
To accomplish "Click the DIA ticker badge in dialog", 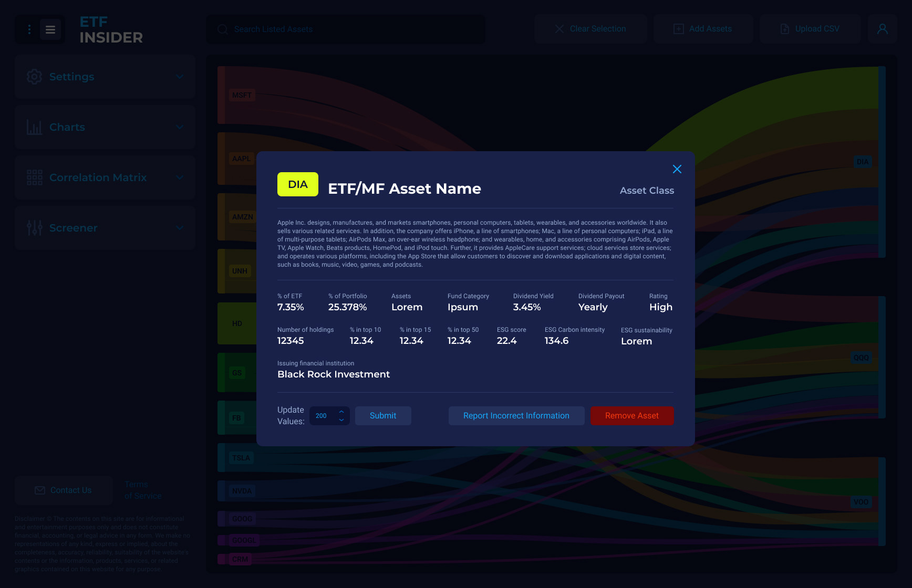I will pyautogui.click(x=298, y=184).
